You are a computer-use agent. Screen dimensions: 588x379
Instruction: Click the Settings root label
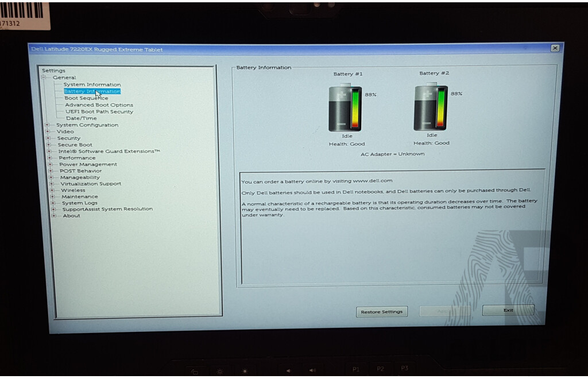pyautogui.click(x=53, y=71)
